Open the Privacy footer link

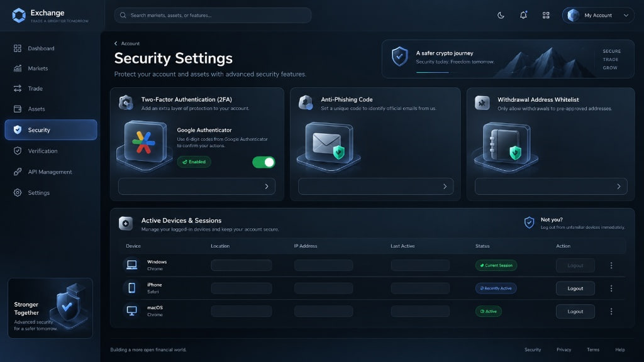tap(564, 349)
